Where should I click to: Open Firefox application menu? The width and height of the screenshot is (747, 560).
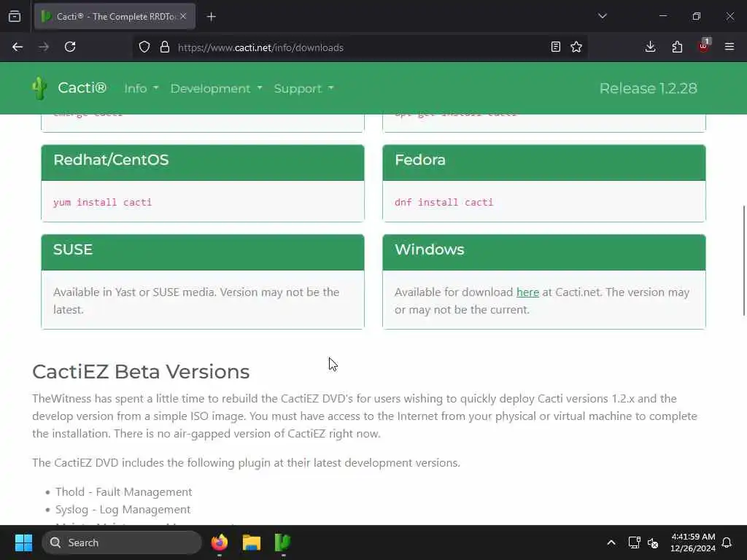[729, 47]
